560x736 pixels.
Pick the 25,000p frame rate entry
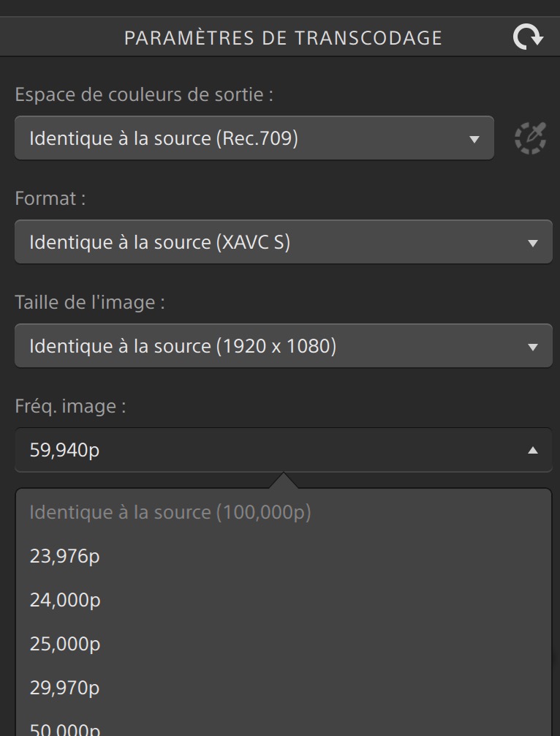pyautogui.click(x=65, y=644)
